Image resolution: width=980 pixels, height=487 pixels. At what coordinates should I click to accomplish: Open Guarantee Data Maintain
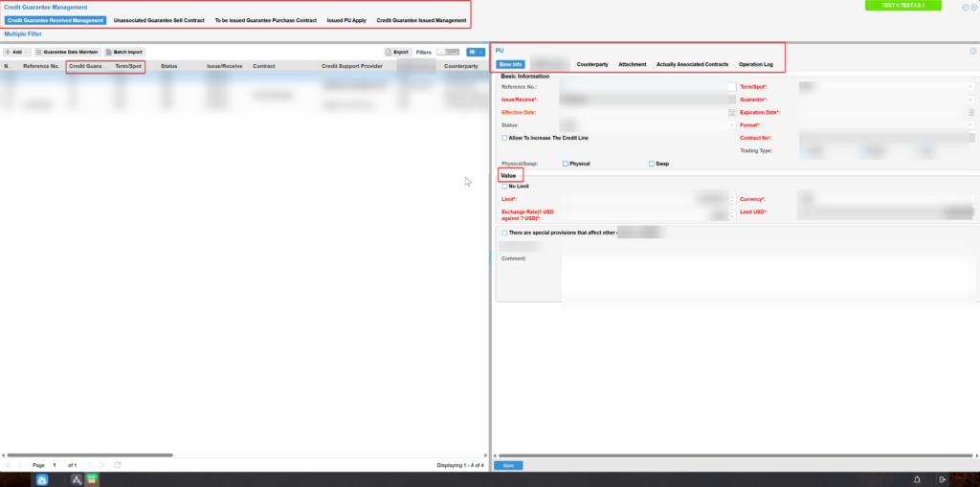[x=66, y=52]
